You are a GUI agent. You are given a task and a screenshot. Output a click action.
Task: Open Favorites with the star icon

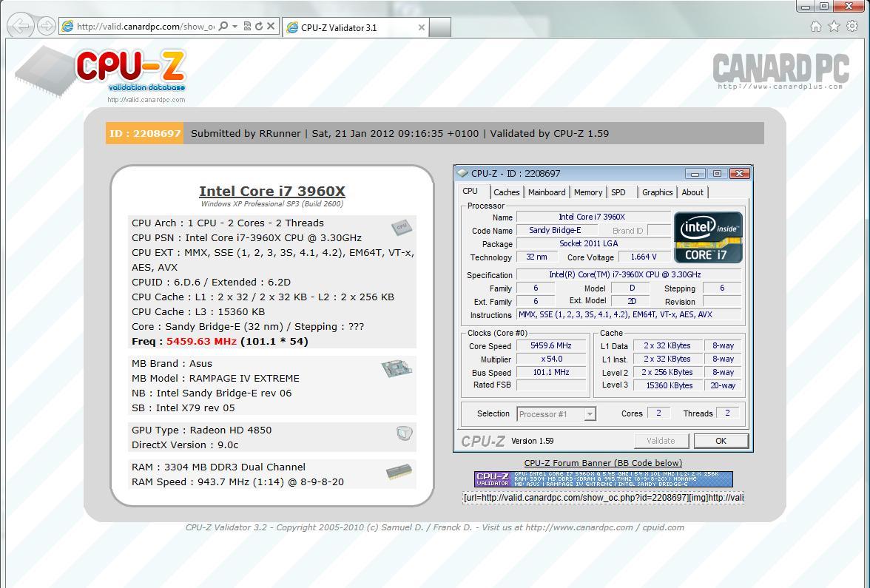834,26
